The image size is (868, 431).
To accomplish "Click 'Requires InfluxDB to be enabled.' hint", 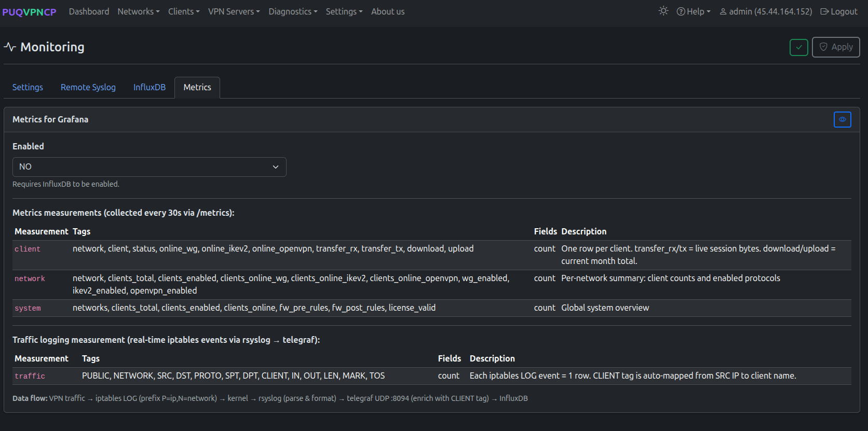I will pyautogui.click(x=66, y=184).
